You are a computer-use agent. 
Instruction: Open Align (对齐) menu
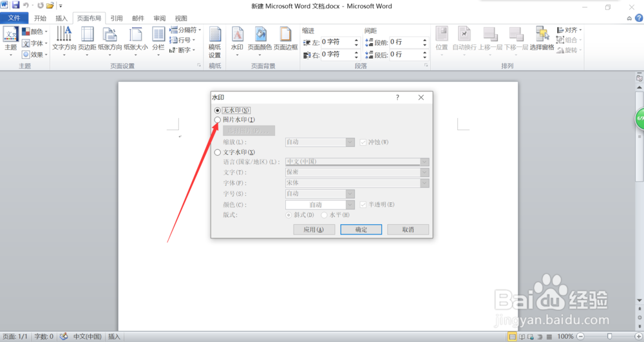pyautogui.click(x=569, y=30)
